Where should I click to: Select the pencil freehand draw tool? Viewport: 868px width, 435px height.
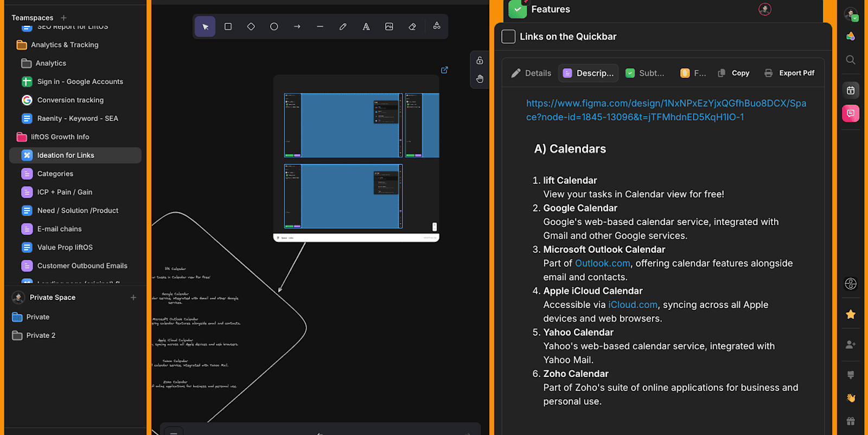[x=343, y=27]
